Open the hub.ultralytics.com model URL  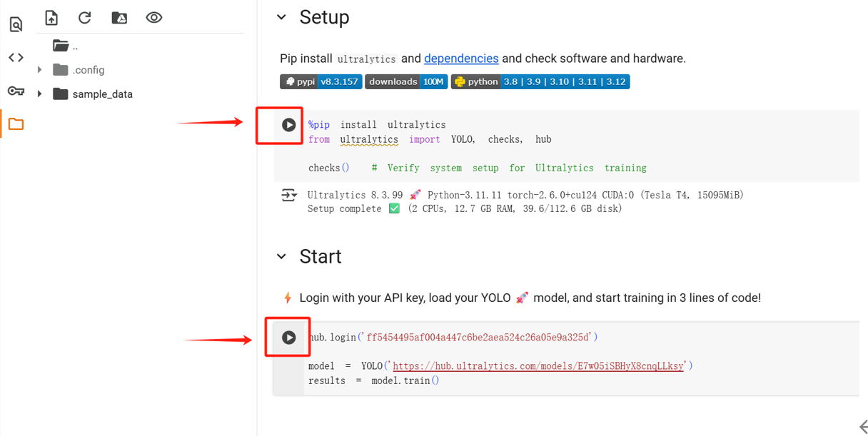click(x=538, y=366)
